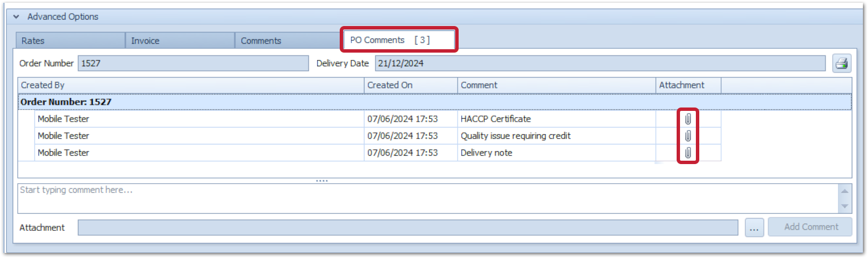Viewport: 868px width, 258px height.
Task: Open the Quality issue attachment paperclip
Action: [x=688, y=136]
